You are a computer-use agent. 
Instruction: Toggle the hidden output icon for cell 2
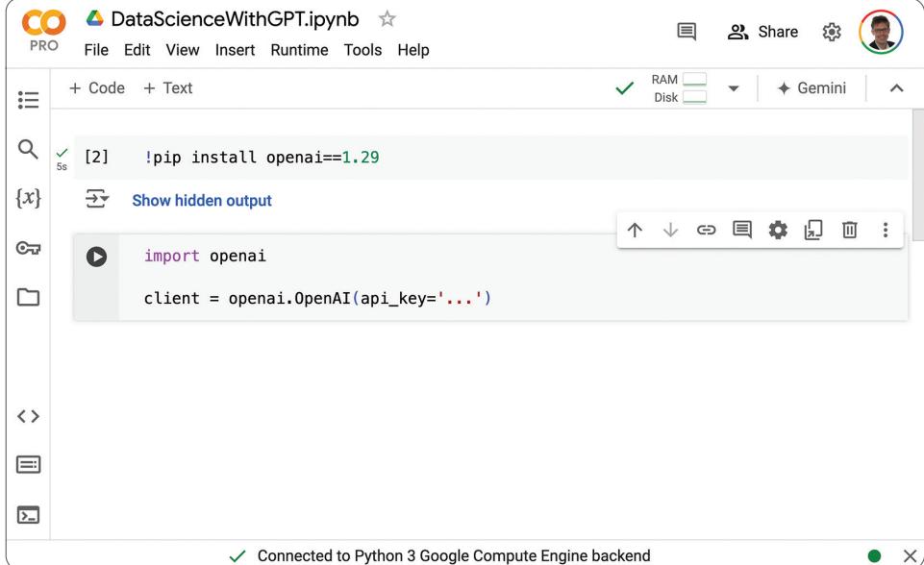point(97,200)
